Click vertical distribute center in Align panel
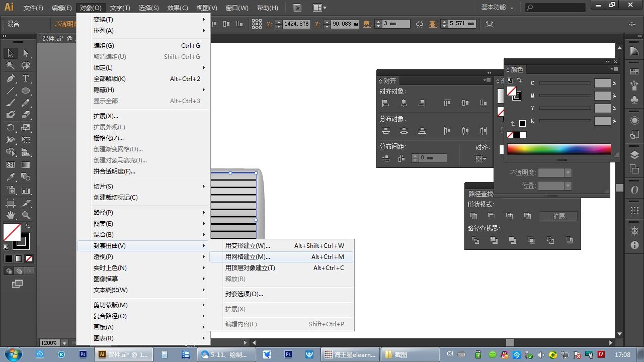Screen dimensions: 644x362 point(404,131)
